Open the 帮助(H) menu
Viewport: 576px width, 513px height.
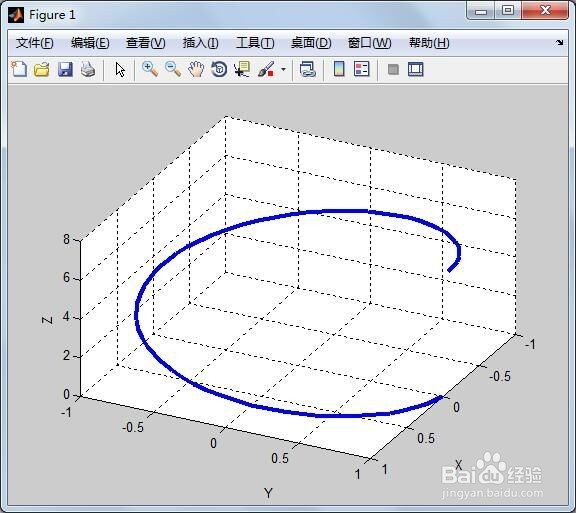[x=429, y=43]
